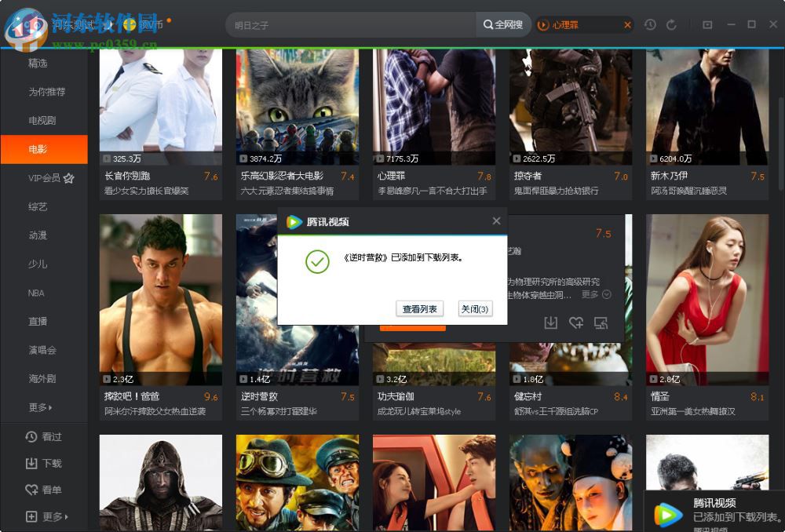The height and width of the screenshot is (532, 785).
Task: Open watch history via the clock icon
Action: [x=650, y=24]
